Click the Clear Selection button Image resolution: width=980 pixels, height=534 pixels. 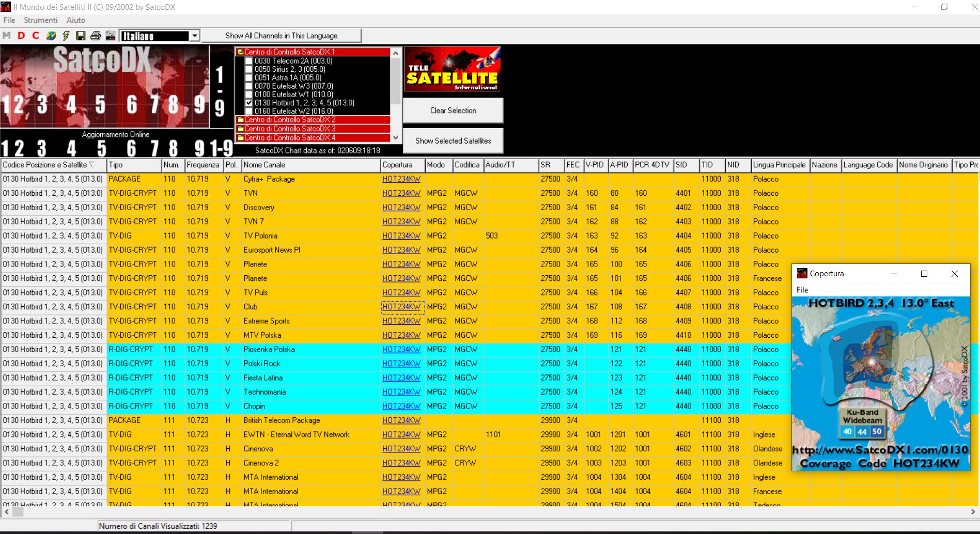point(453,111)
